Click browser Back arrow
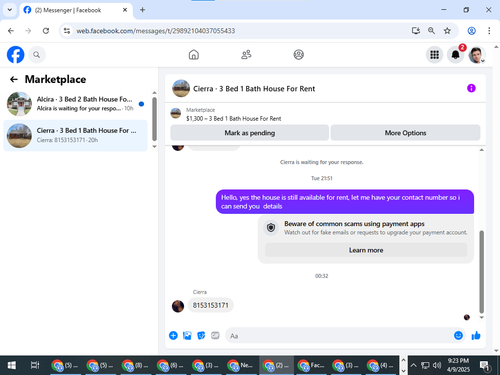The width and height of the screenshot is (500, 375). 11,31
